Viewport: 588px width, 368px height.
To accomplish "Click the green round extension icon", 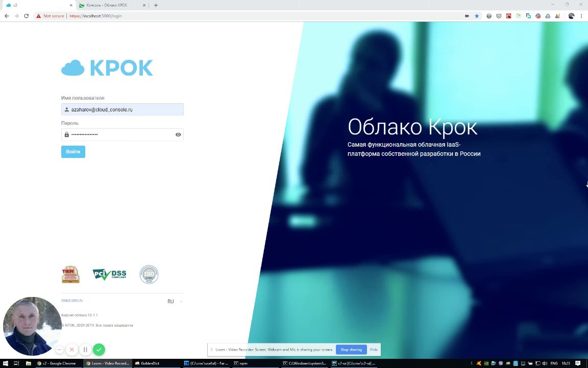I will (519, 16).
